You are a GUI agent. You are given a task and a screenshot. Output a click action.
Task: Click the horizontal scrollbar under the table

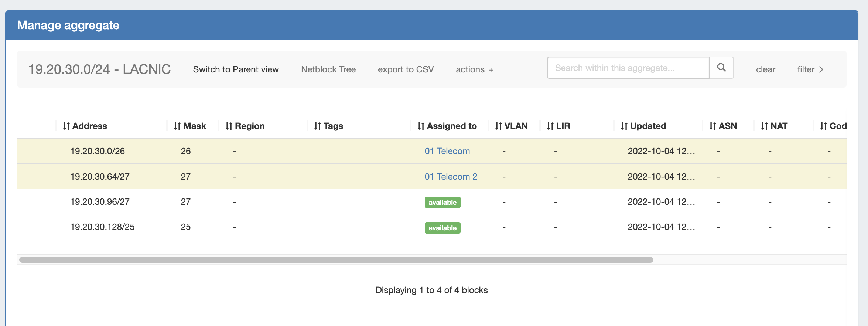336,260
